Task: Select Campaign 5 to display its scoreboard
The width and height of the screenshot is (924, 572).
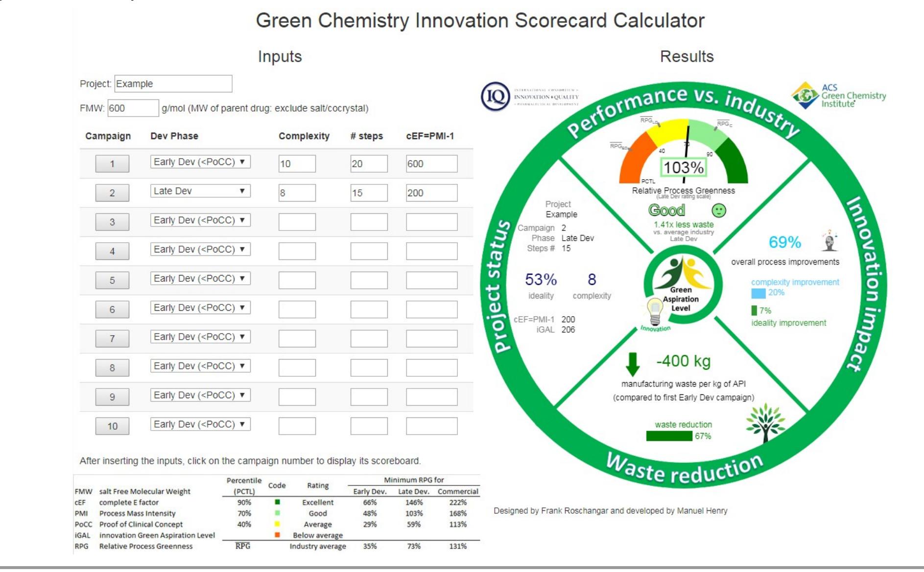Action: (x=112, y=279)
